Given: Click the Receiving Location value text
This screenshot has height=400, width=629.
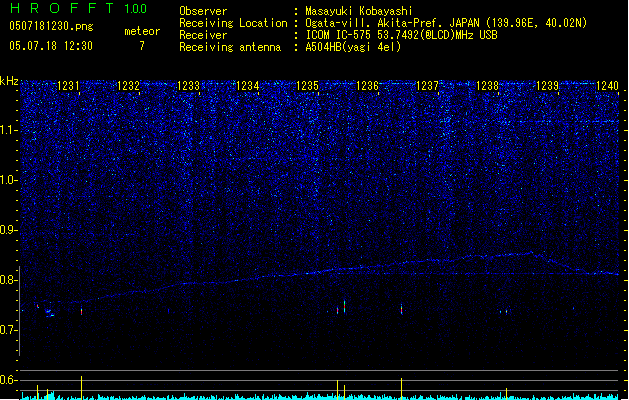Looking at the screenshot, I should (446, 23).
